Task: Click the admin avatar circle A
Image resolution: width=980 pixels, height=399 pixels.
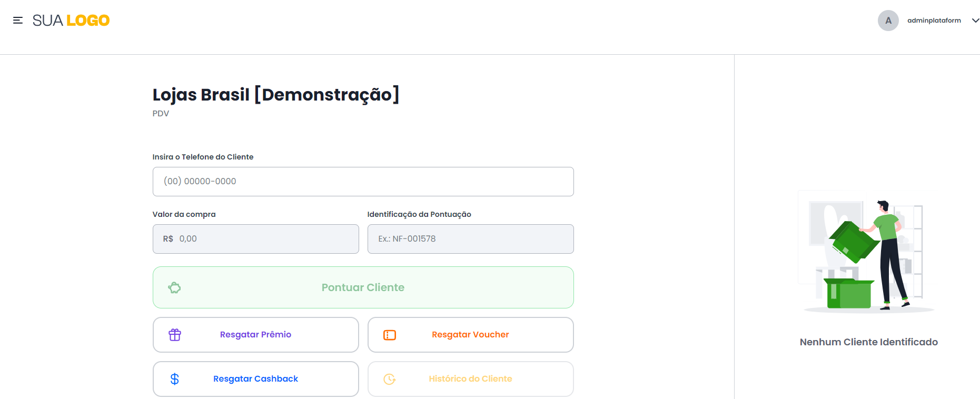Action: (888, 21)
